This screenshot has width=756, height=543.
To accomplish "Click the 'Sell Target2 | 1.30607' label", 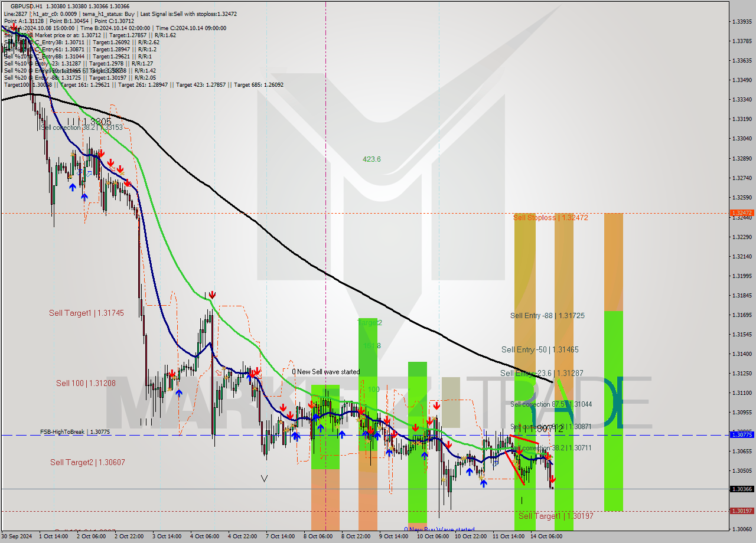I will click(87, 463).
